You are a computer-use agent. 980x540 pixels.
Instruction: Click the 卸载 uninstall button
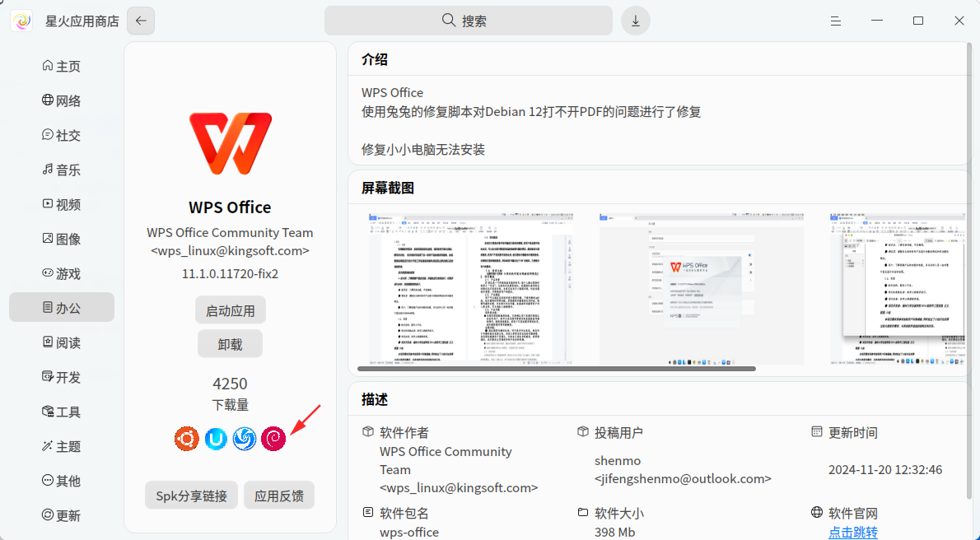pos(230,344)
